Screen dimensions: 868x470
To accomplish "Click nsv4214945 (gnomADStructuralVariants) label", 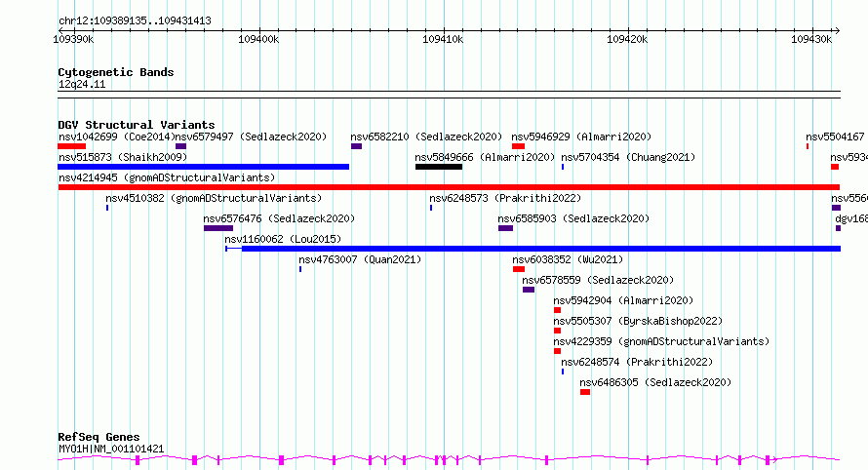I will 167,177.
